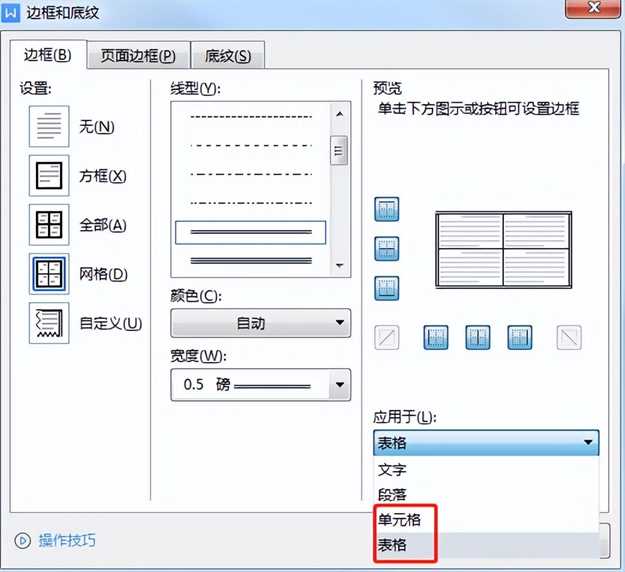The image size is (625, 572).
Task: Toggle the top border in preview
Action: click(x=386, y=209)
